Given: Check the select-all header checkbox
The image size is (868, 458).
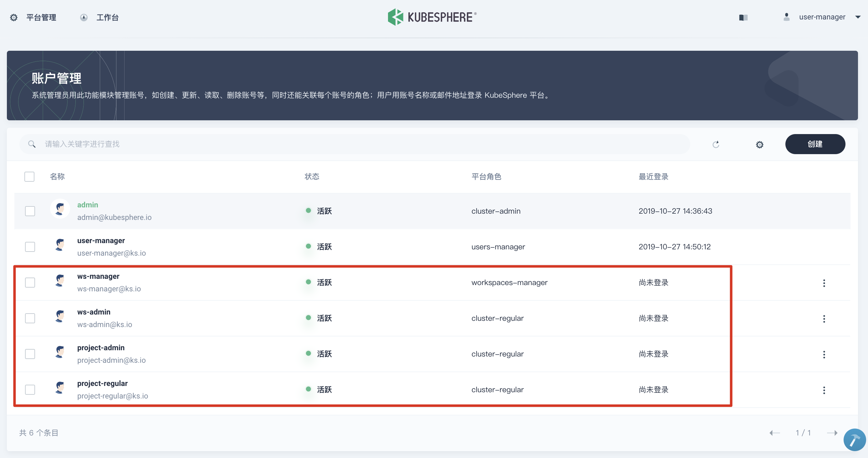Looking at the screenshot, I should pos(30,176).
